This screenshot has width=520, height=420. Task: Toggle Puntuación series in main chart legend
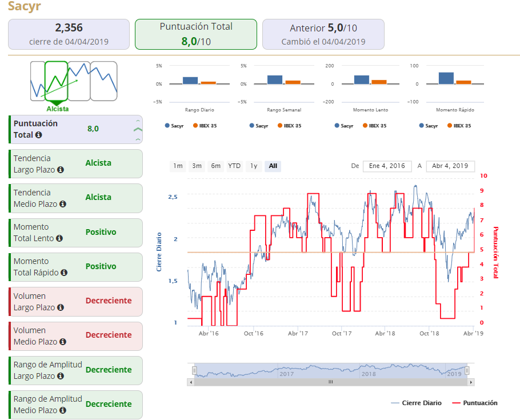tap(475, 403)
